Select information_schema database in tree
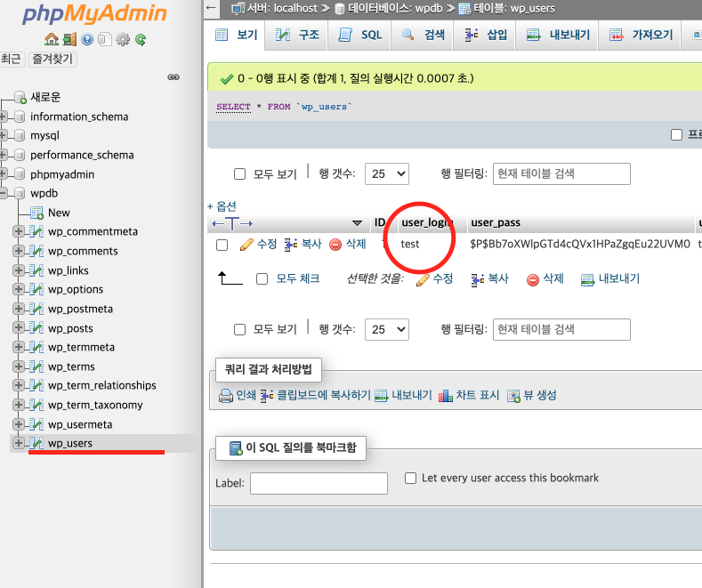This screenshot has height=588, width=702. click(79, 117)
